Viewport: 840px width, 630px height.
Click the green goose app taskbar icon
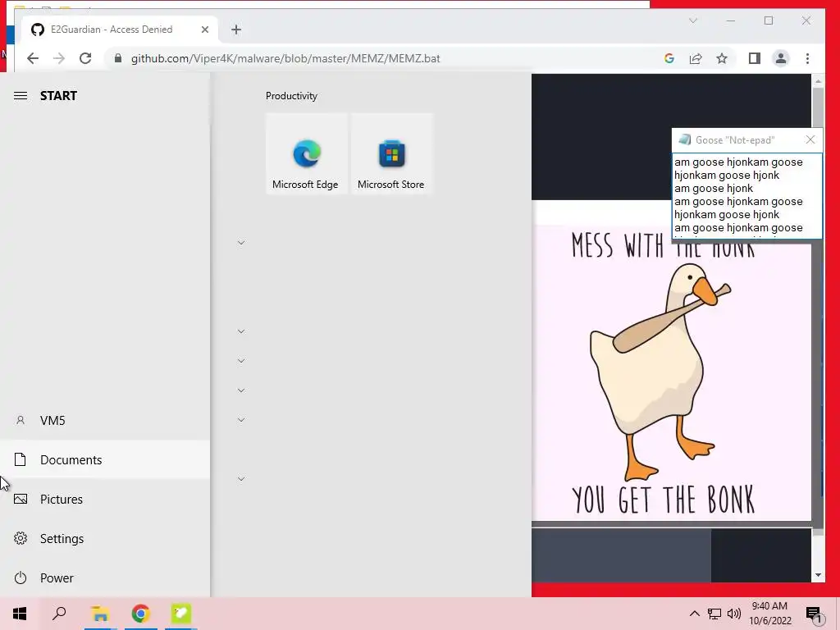coord(181,614)
